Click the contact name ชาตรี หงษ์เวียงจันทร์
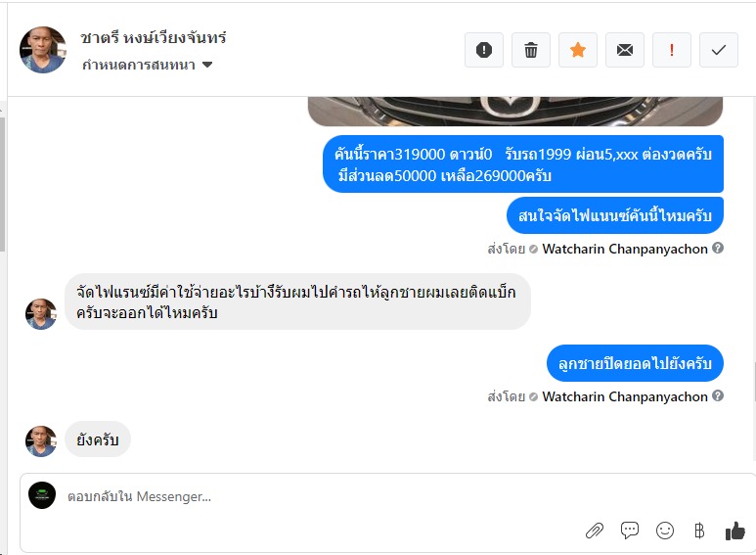The image size is (756, 555). coord(155,38)
